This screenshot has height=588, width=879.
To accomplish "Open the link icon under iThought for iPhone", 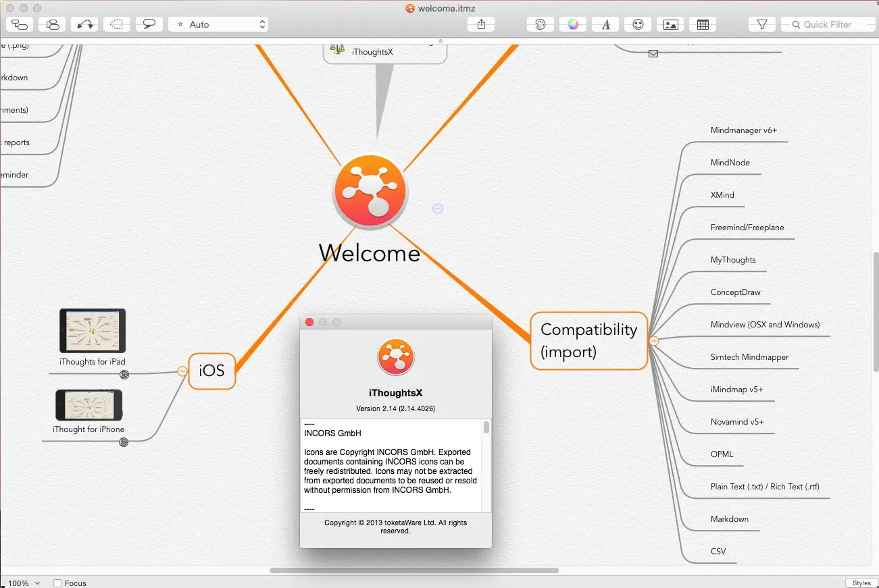I will (x=124, y=442).
